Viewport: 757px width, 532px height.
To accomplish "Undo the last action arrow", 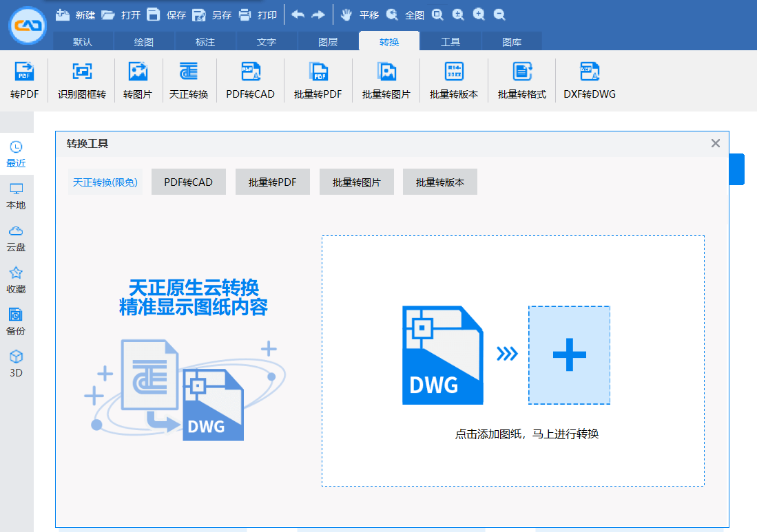I will (x=298, y=15).
